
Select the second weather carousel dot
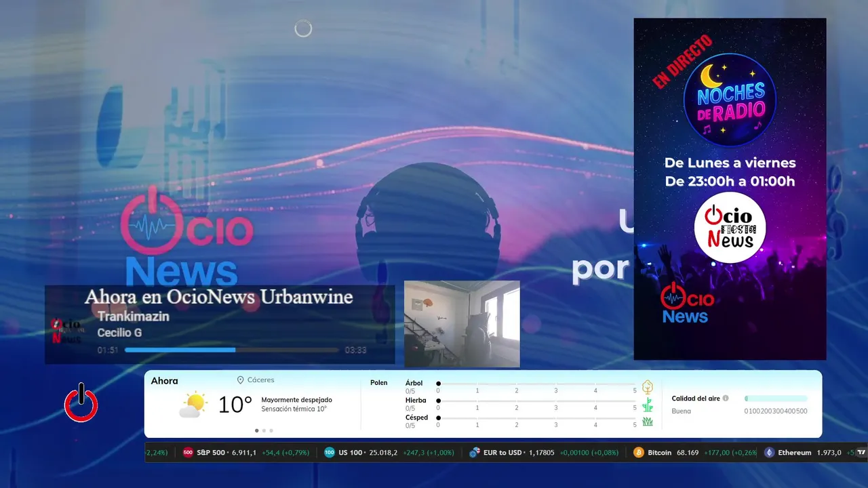264,430
